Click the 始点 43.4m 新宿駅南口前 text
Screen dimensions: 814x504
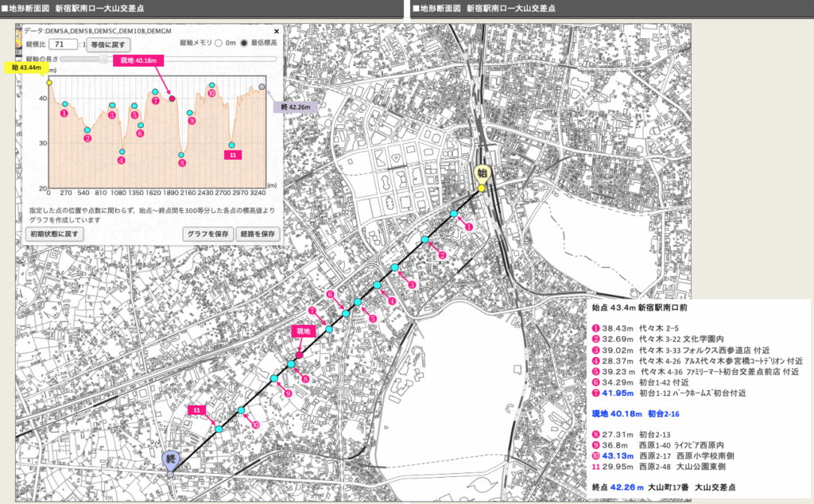640,308
